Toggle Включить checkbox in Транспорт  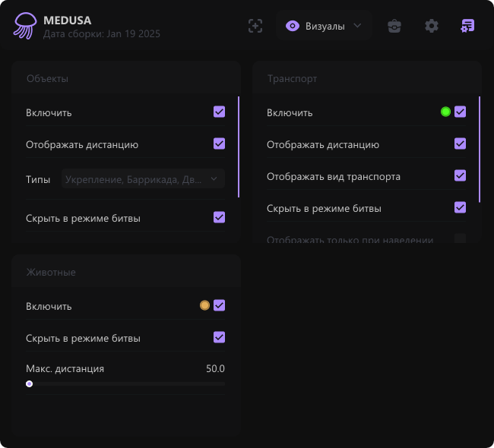[460, 112]
